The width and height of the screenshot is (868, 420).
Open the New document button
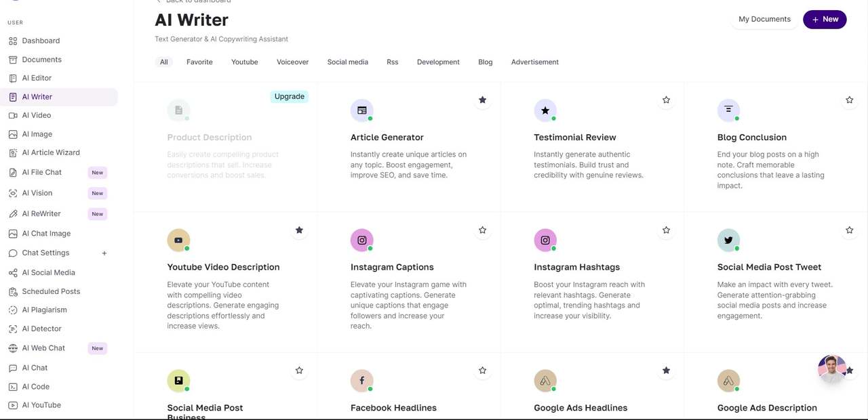click(825, 20)
